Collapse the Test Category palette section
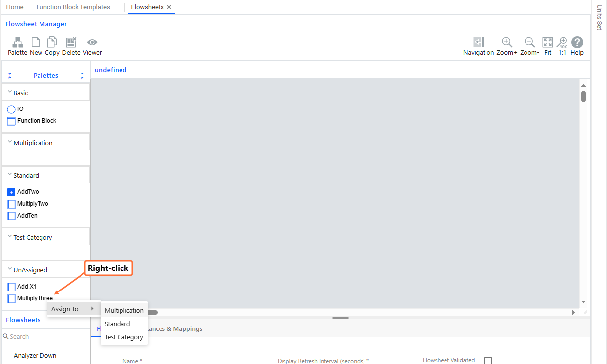This screenshot has width=607, height=364. click(10, 237)
